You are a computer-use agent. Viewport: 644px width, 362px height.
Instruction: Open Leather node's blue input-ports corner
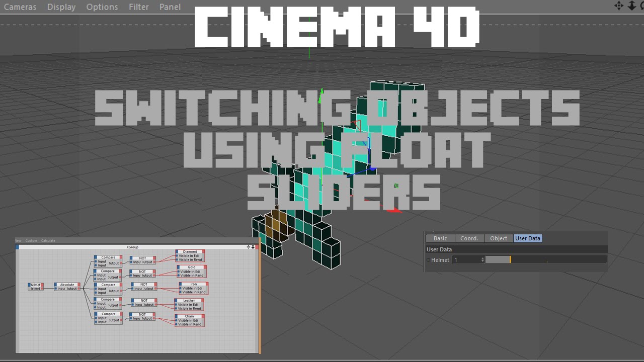[176, 300]
